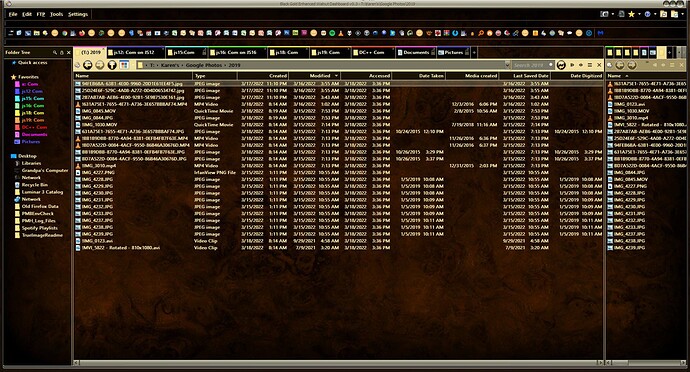Sort by the Modified column header
This screenshot has height=372, width=690.
tap(314, 76)
